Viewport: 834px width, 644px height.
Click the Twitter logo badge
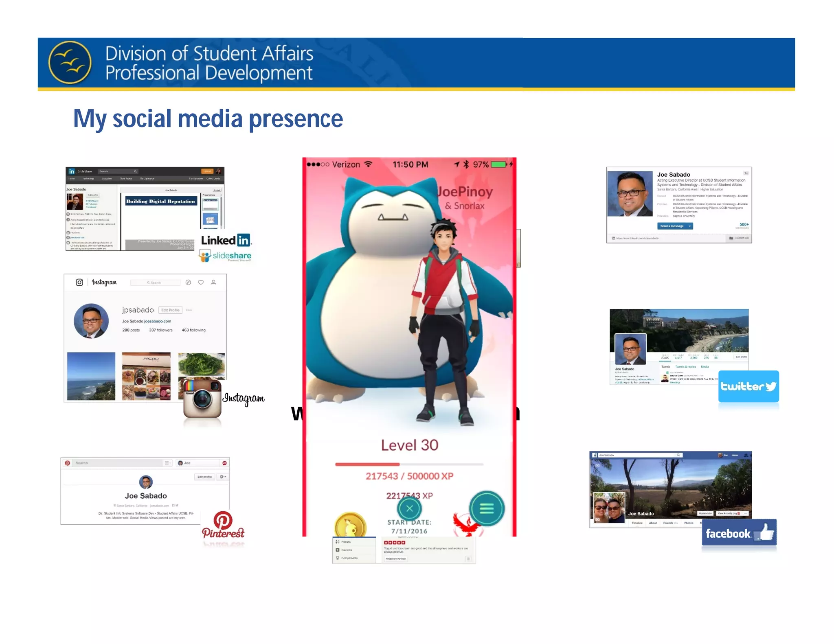tap(748, 386)
